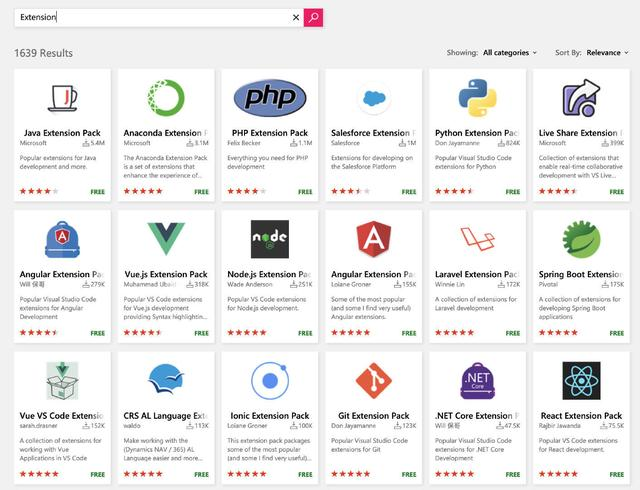The height and width of the screenshot is (490, 640).
Task: Click the PHP logo icon
Action: (x=270, y=98)
